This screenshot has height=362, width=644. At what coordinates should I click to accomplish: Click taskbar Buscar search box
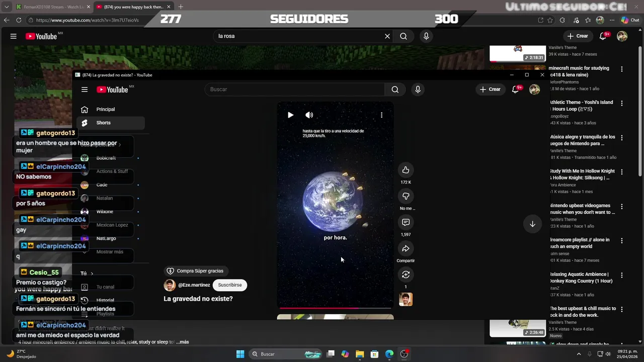tap(285, 354)
